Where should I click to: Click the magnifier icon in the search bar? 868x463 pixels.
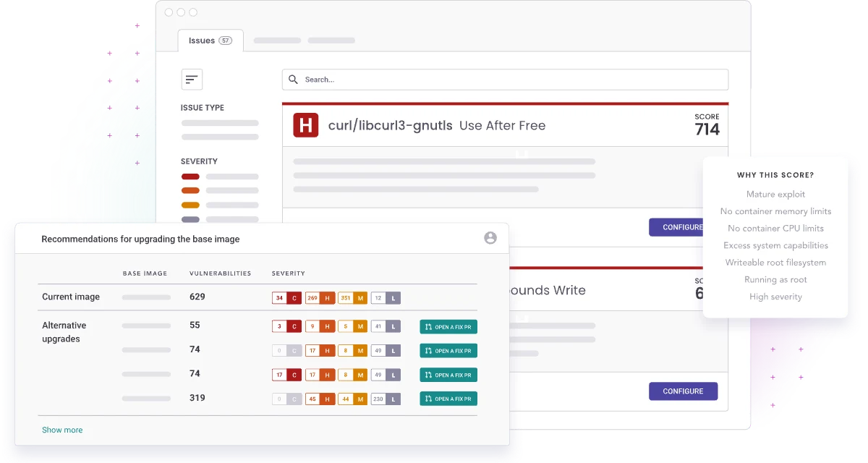[292, 79]
